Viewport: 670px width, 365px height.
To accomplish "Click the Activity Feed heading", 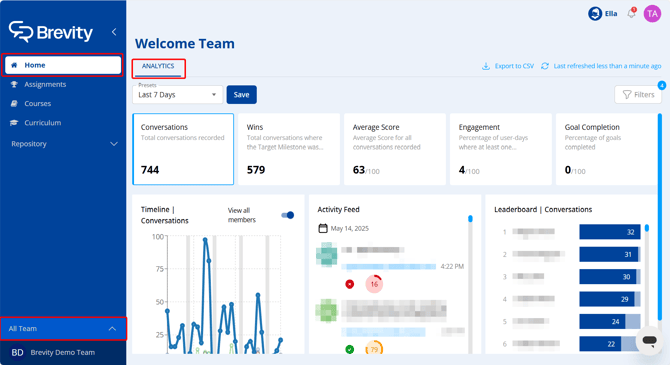I will [338, 209].
